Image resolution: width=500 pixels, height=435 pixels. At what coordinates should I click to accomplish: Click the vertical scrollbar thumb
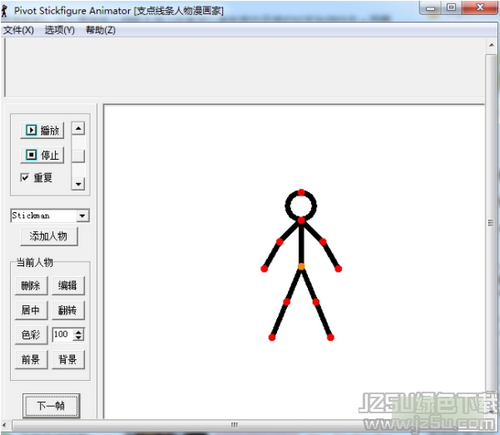pyautogui.click(x=491, y=223)
